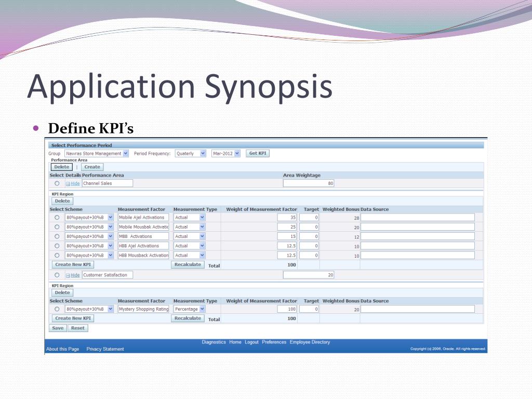Click the weight field showing 35

(287, 218)
